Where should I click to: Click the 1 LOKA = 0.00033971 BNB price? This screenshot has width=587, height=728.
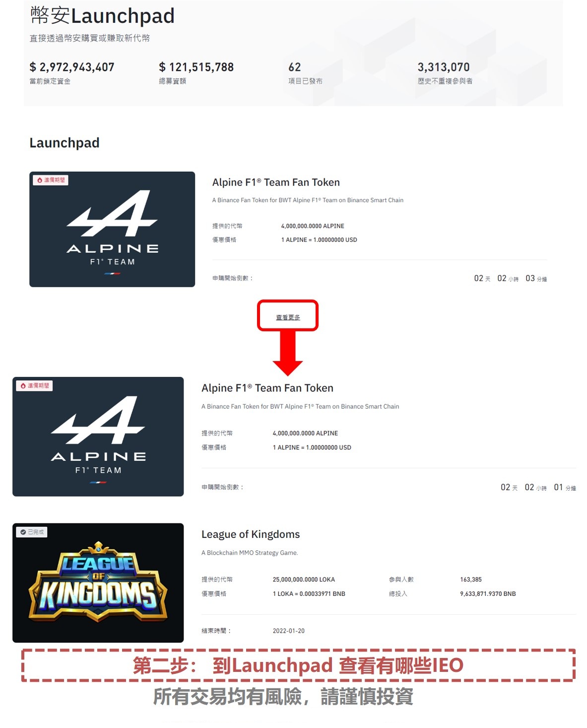(x=309, y=594)
